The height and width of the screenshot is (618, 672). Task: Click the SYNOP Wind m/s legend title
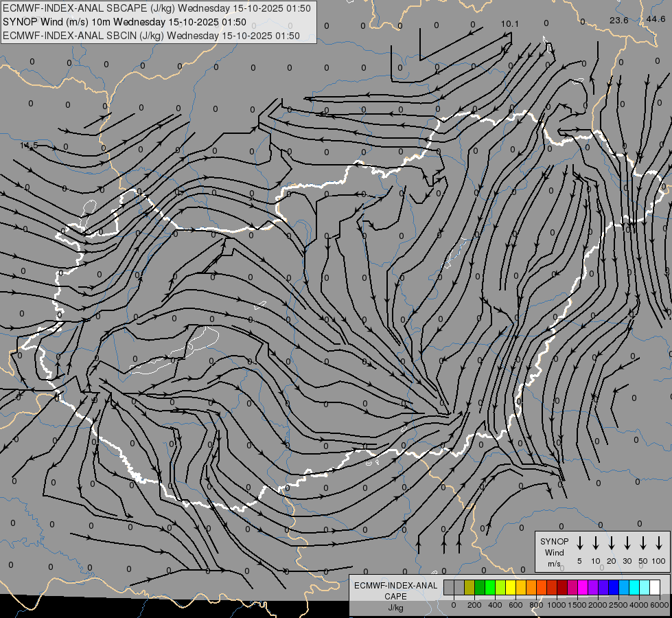pos(554,552)
